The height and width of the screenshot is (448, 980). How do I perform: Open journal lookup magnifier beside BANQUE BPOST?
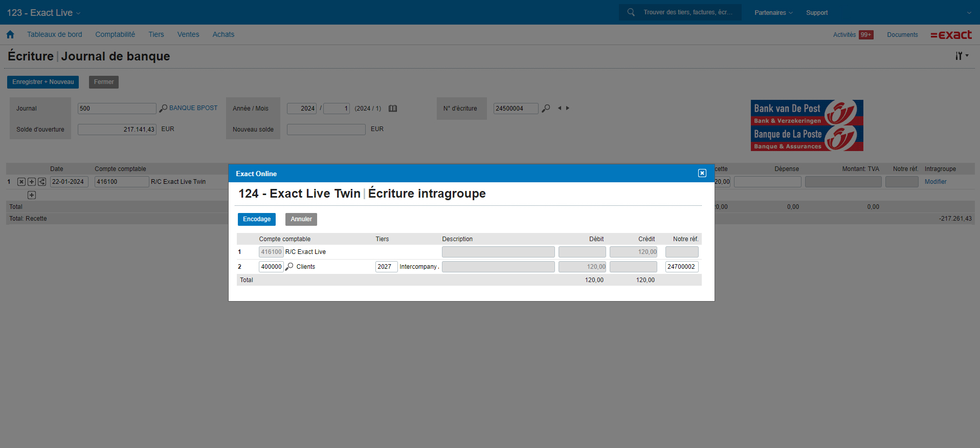pyautogui.click(x=163, y=108)
